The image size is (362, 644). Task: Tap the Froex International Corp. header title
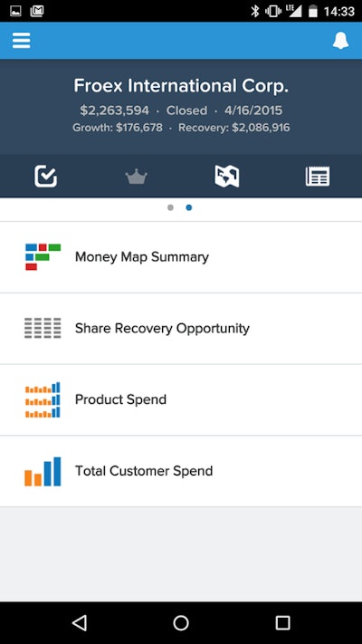tap(181, 86)
